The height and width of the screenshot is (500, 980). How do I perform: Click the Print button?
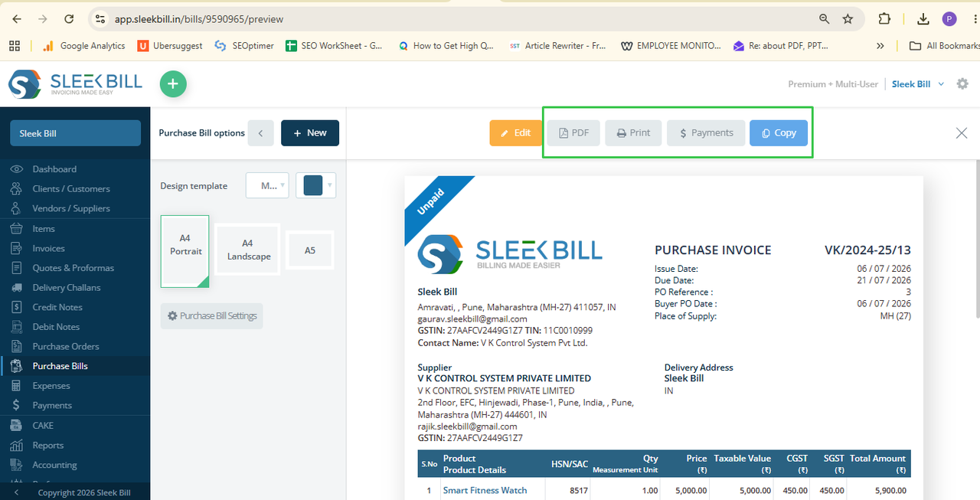pos(633,133)
